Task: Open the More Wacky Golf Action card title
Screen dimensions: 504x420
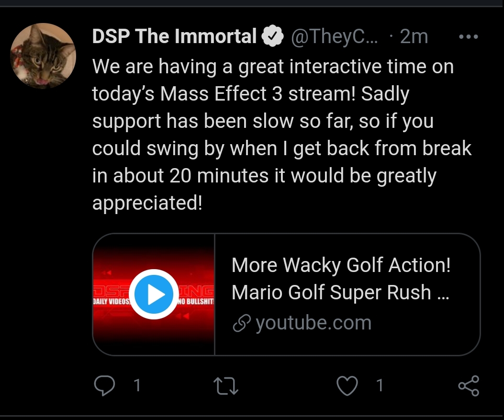Action: click(341, 265)
